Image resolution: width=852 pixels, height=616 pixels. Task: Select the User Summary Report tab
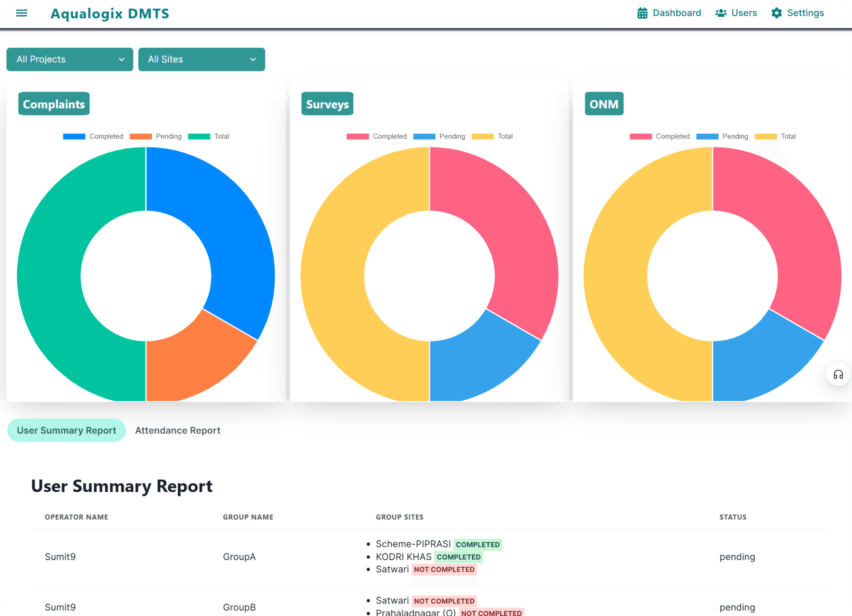click(66, 430)
